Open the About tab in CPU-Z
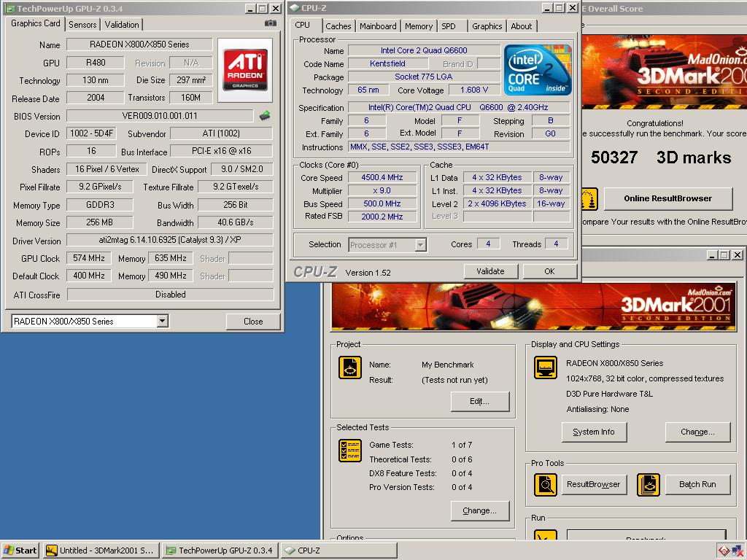This screenshot has height=560, width=747. 521,26
